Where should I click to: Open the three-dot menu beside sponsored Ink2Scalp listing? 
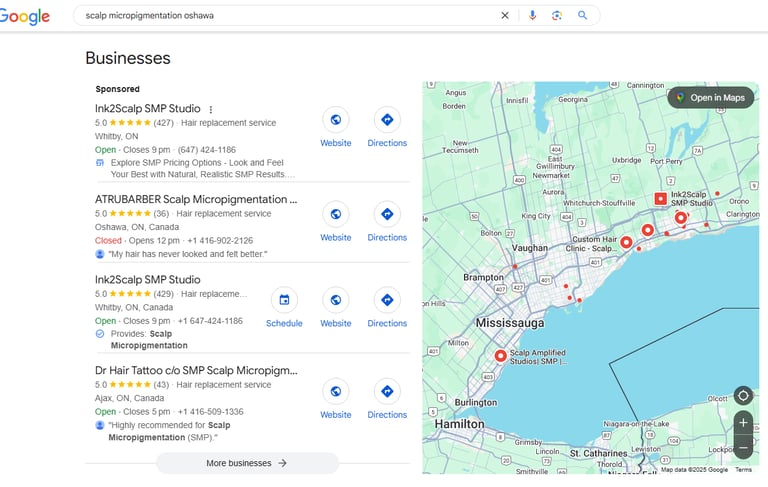(x=211, y=109)
